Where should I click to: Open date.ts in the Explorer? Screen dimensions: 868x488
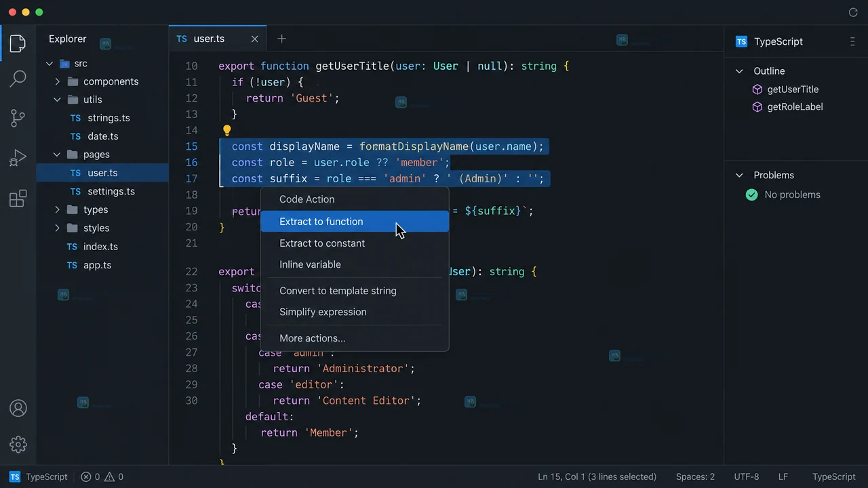103,136
